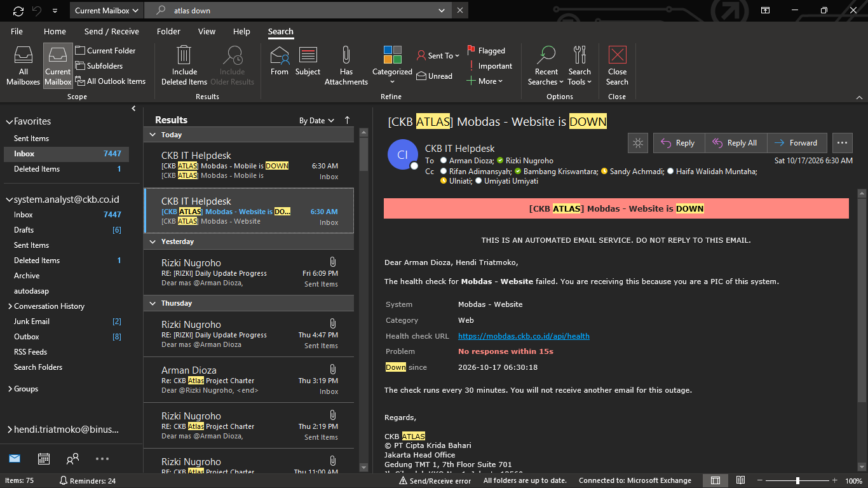Select Current Mailbox search scope
Screen dimensions: 868x488
(58, 65)
